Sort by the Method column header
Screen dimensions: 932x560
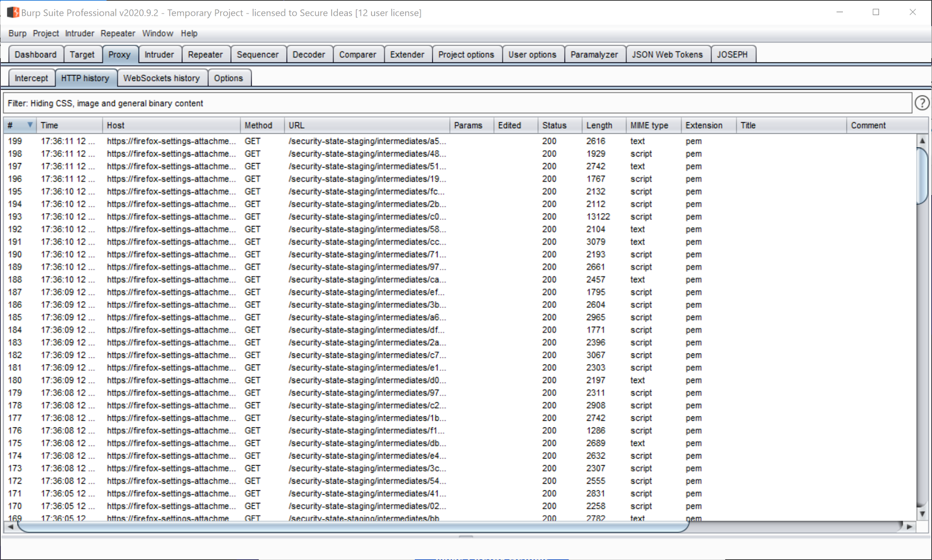coord(262,125)
